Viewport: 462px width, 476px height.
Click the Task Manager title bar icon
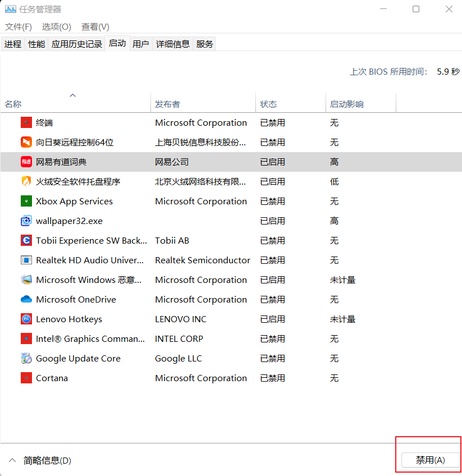point(10,9)
